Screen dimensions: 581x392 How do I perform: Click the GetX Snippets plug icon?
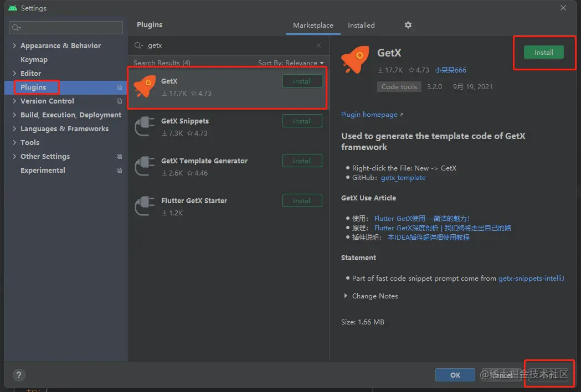[145, 126]
